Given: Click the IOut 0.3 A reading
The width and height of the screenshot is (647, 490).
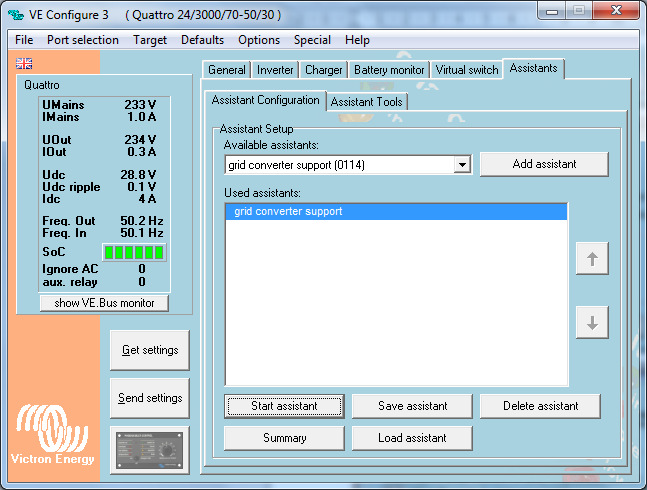Looking at the screenshot, I should pyautogui.click(x=142, y=152).
